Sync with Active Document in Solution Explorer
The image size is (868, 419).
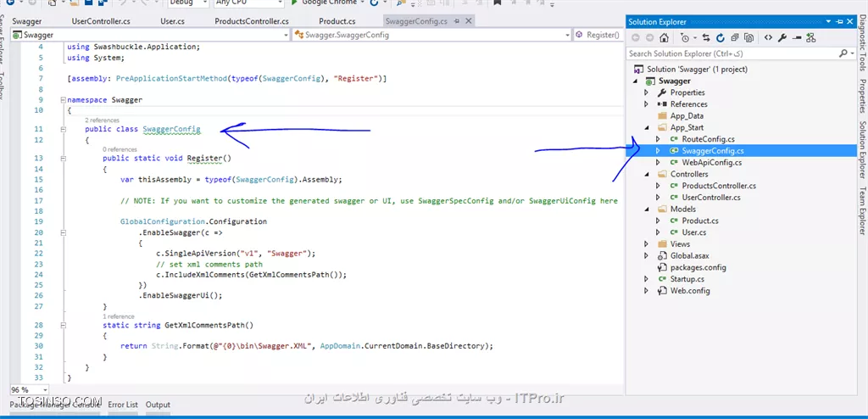coord(706,37)
